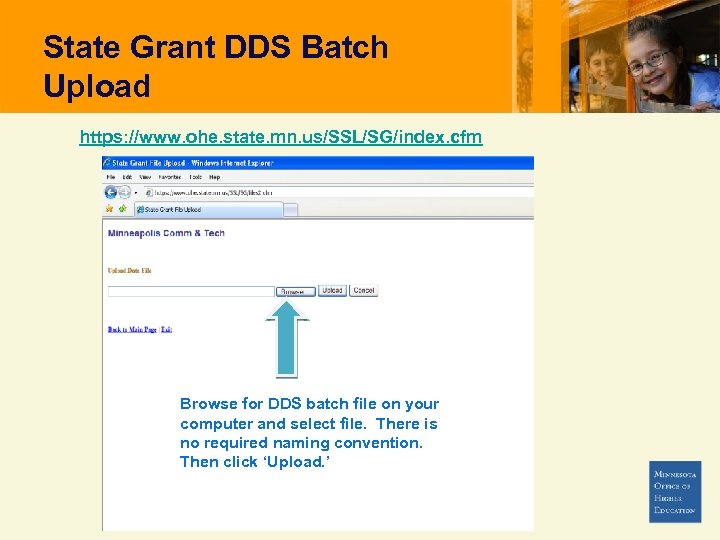Click the Upload button
Viewport: 720px width, 540px height.
332,290
